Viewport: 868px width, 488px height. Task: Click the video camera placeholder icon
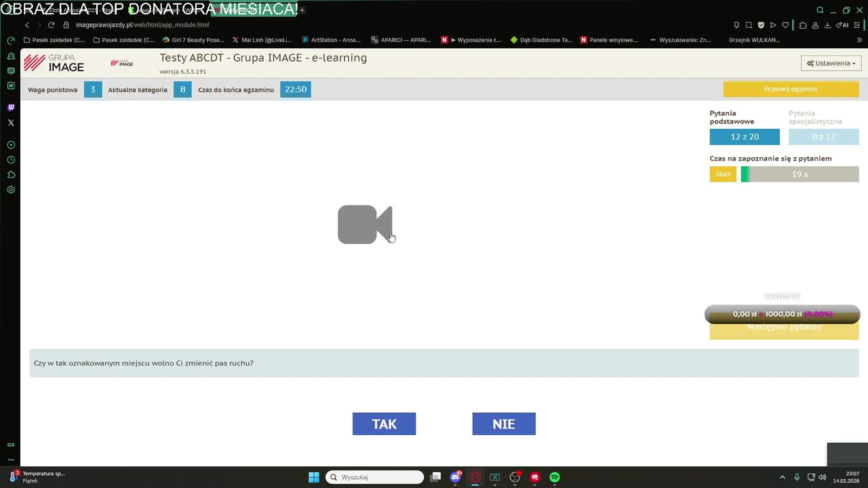(365, 224)
